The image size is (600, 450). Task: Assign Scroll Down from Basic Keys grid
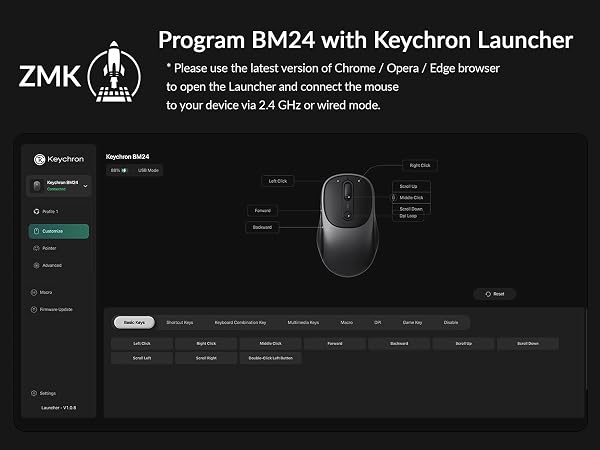tap(528, 344)
